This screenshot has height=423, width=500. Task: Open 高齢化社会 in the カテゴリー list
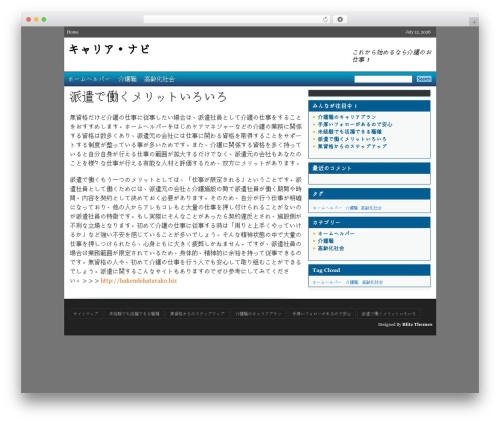coord(331,248)
